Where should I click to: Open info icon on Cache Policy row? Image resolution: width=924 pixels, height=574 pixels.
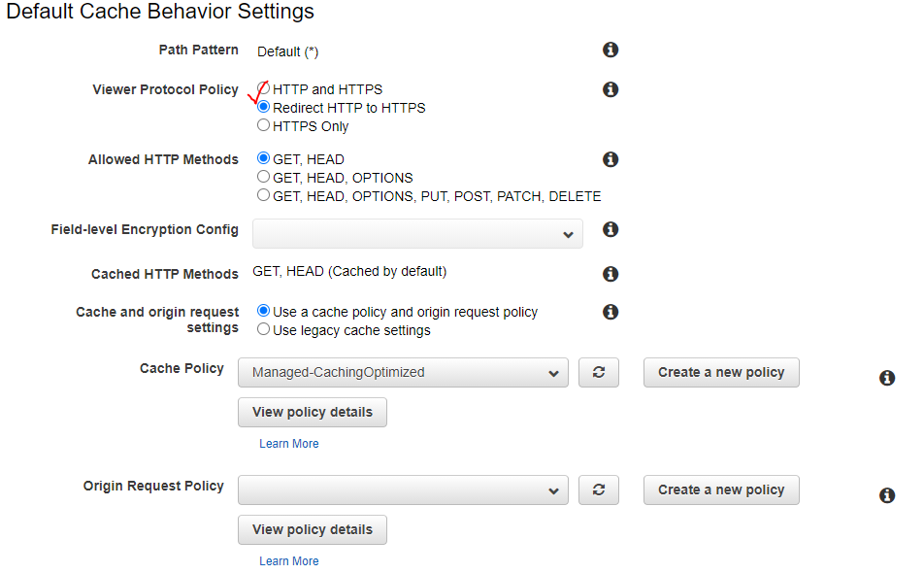pos(887,378)
